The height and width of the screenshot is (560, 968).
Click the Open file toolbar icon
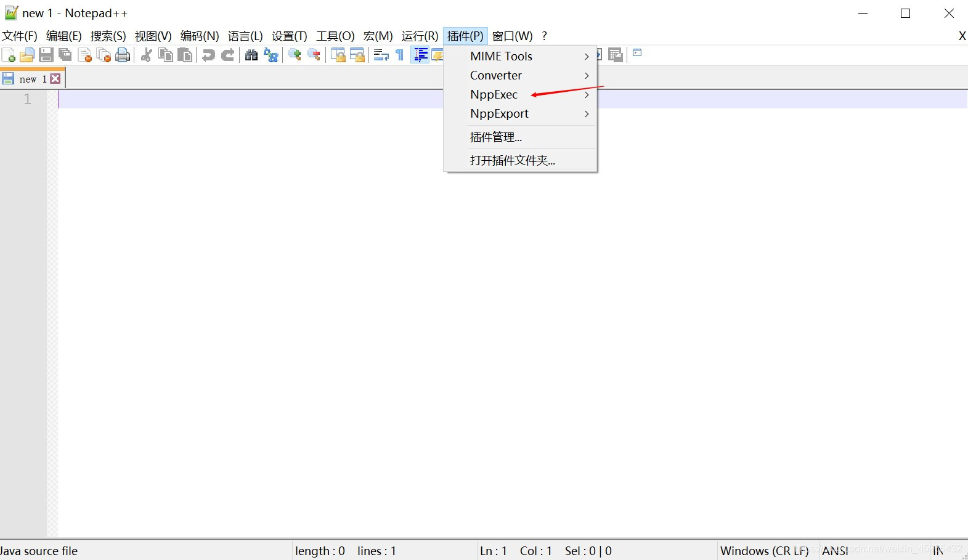26,55
